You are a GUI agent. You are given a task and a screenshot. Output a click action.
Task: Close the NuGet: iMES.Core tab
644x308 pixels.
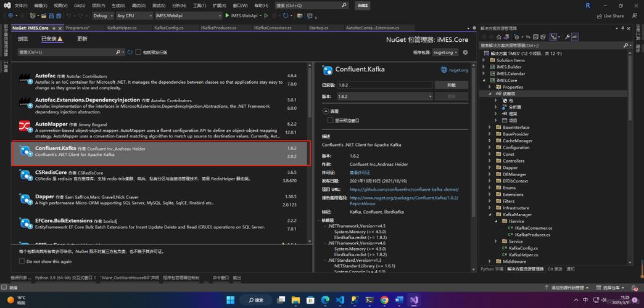[x=60, y=28]
